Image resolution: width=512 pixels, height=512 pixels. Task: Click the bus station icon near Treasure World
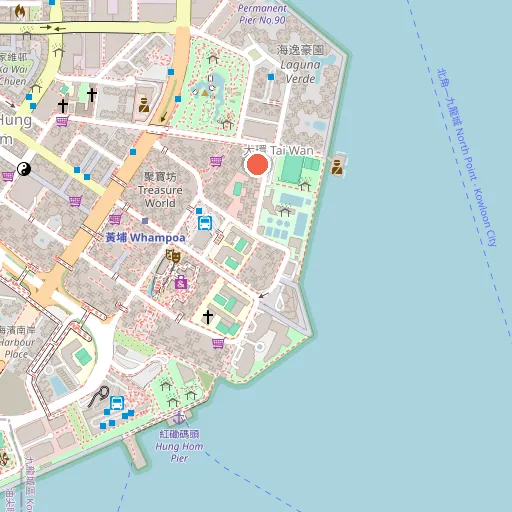tap(205, 223)
